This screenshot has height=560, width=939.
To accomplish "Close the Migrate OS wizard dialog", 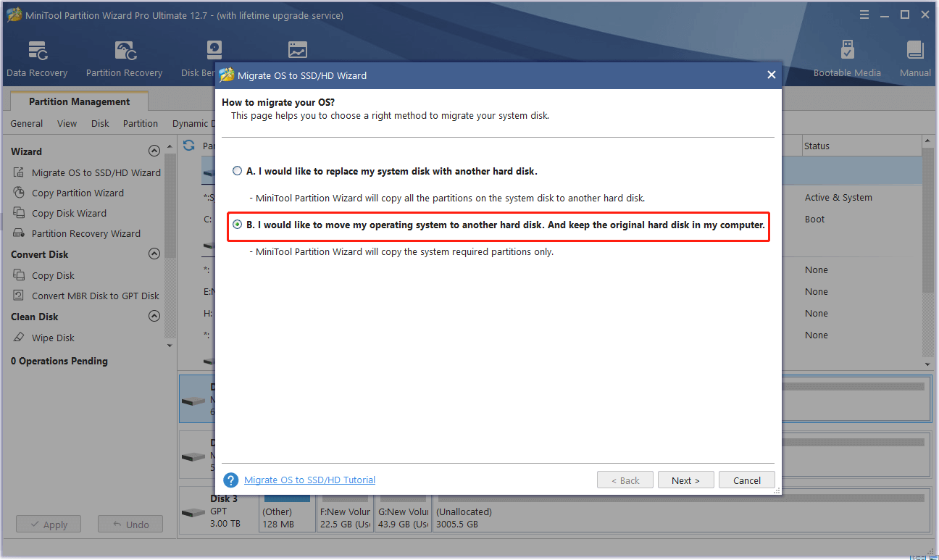I will click(x=772, y=75).
